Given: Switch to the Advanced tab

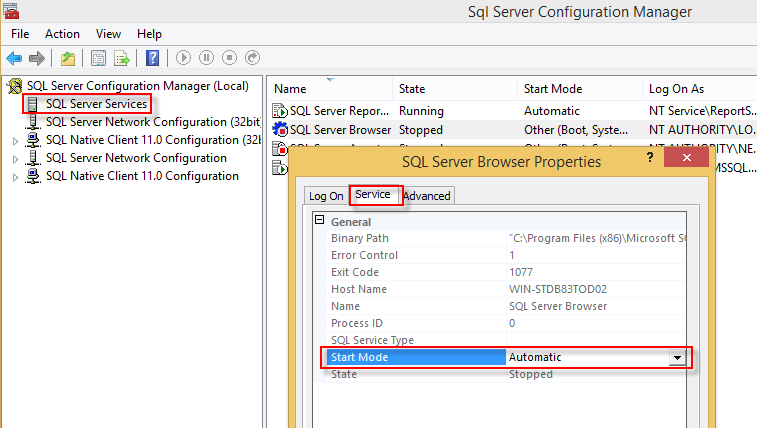Looking at the screenshot, I should [x=427, y=196].
